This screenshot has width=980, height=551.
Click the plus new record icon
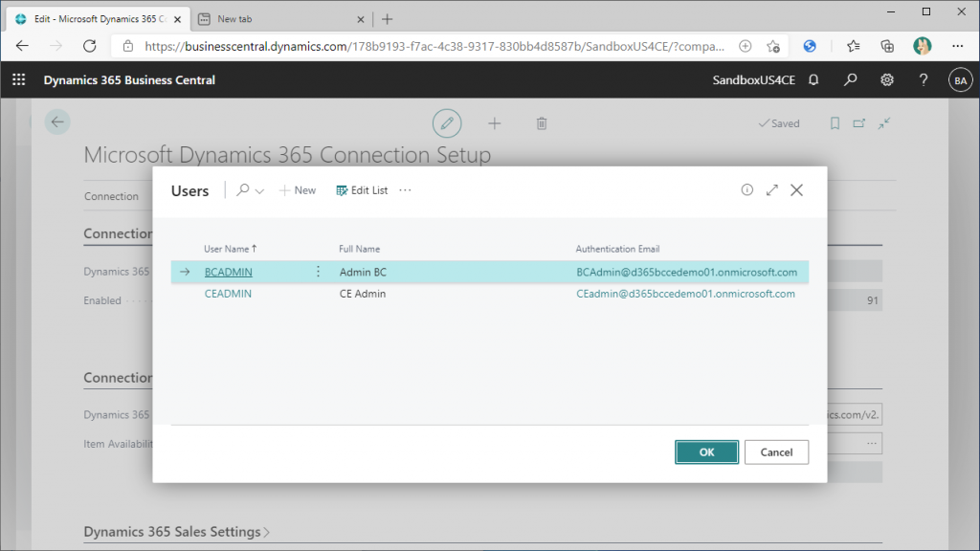tap(495, 123)
